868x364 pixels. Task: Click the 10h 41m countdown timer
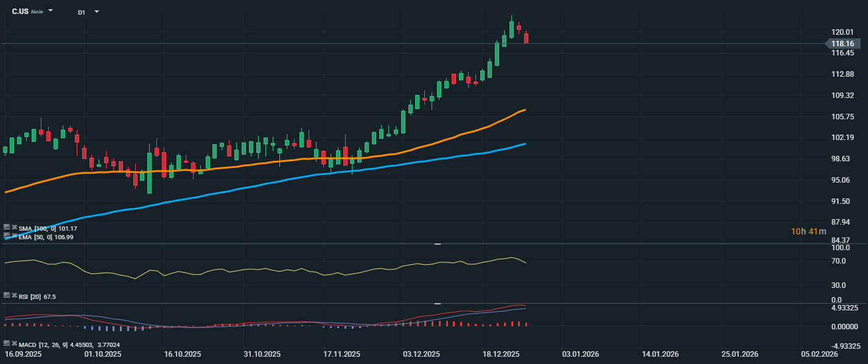[x=808, y=231]
